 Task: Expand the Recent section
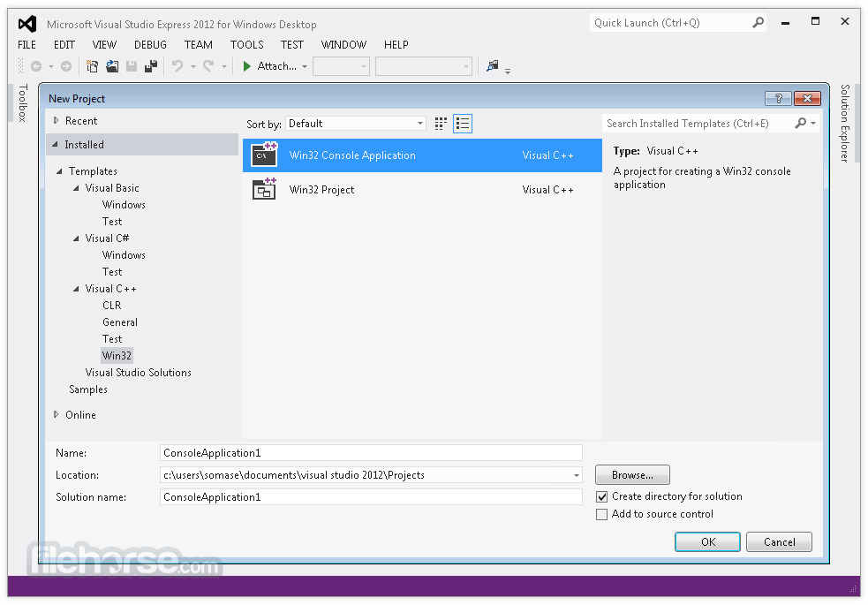tap(56, 121)
